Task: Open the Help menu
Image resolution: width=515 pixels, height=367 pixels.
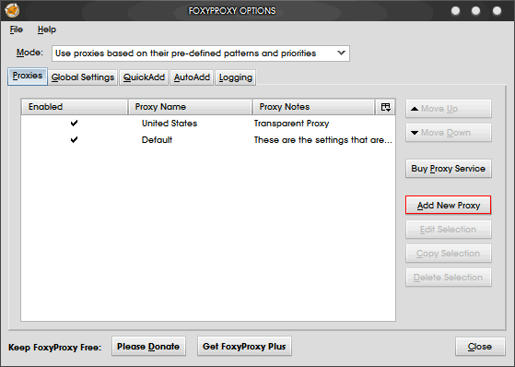Action: pos(47,29)
